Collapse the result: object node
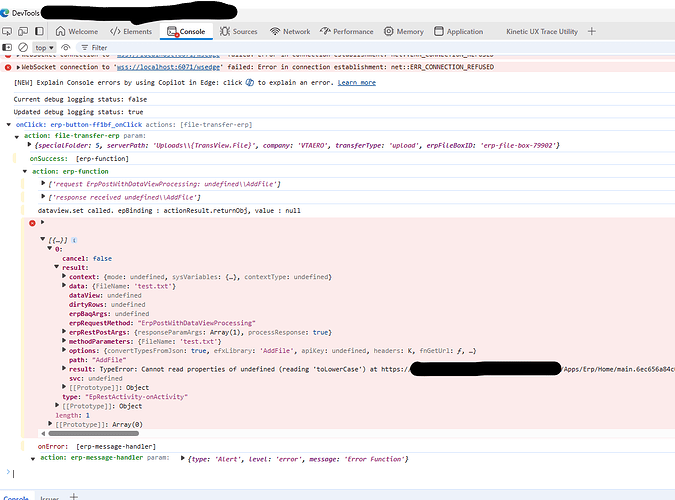675x500 pixels. click(56, 267)
